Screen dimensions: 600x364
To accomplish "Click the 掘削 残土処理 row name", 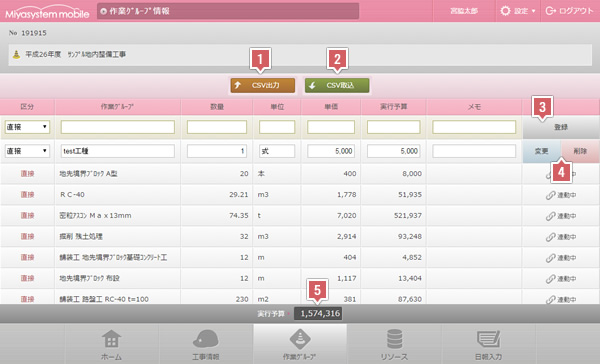I will tap(81, 237).
